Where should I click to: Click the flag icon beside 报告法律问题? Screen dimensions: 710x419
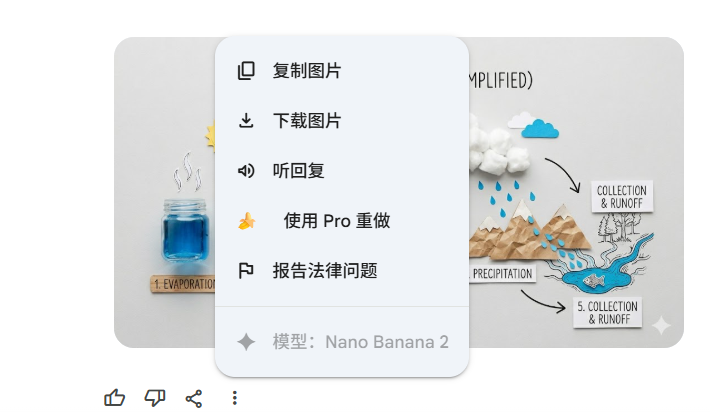tap(246, 270)
